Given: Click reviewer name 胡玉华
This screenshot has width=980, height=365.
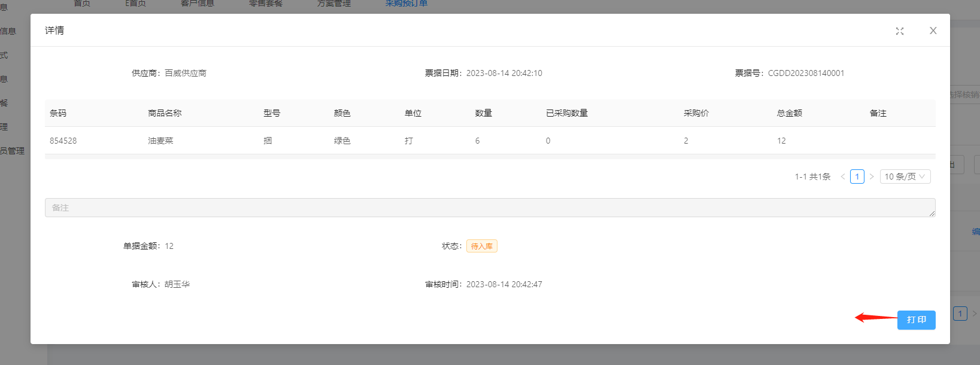Looking at the screenshot, I should pos(177,284).
